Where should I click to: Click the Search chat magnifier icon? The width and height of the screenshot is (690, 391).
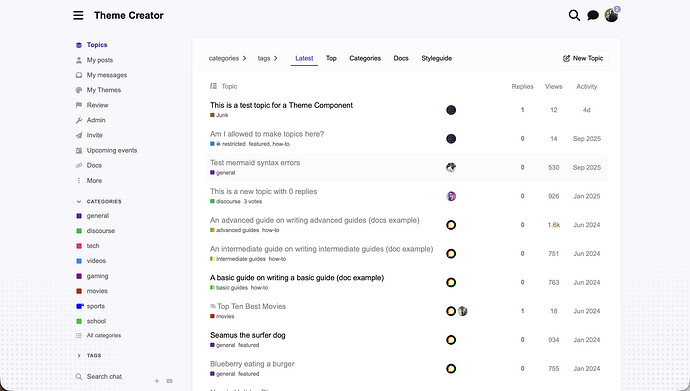79,376
